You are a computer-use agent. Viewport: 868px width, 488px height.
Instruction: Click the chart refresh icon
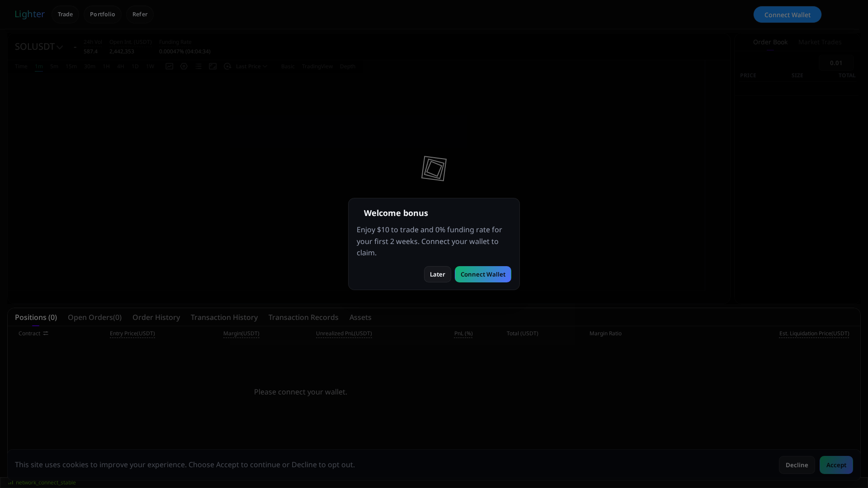click(x=228, y=66)
